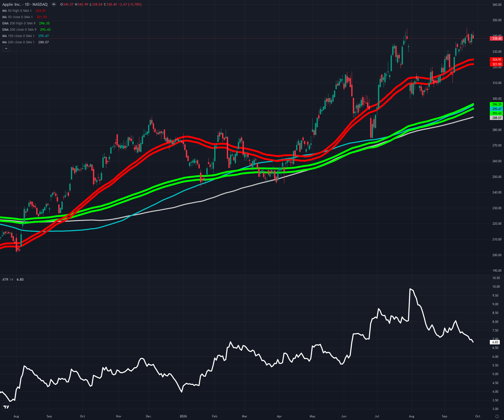Click the 324.91 red price axis label
504x420 pixels.
coord(496,60)
